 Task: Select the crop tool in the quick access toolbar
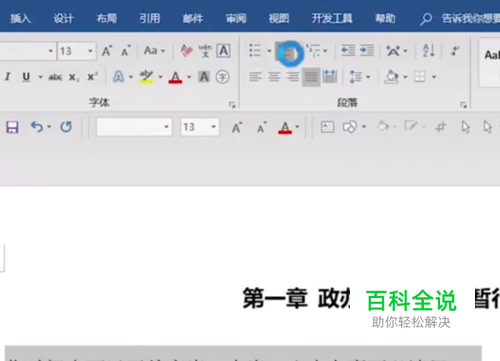(x=441, y=127)
